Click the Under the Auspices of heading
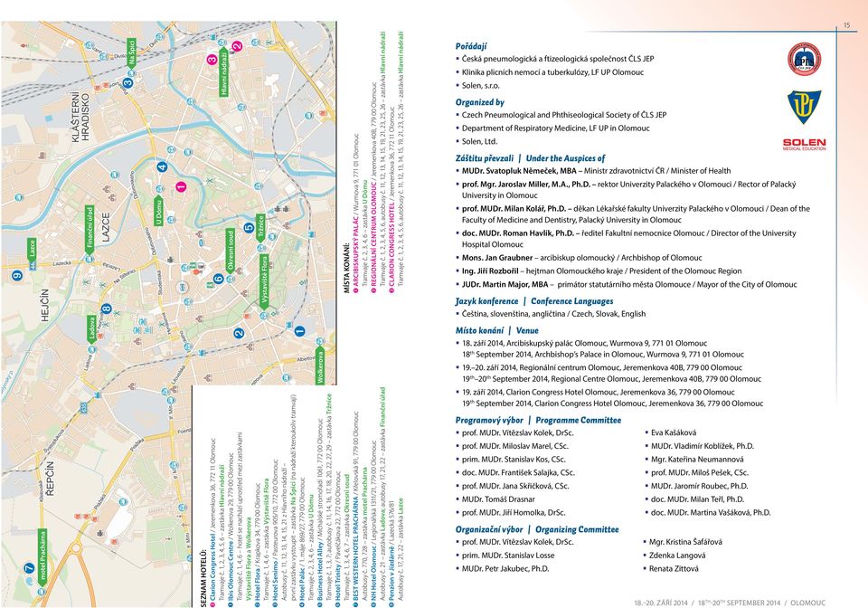Viewport: 868px width, 608px height. 565,157
